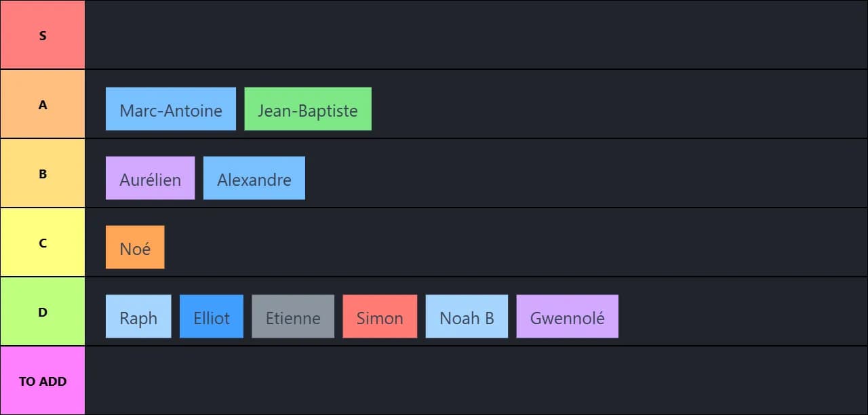Click the Simon tile in tier D
Image resolution: width=868 pixels, height=415 pixels.
click(x=380, y=316)
